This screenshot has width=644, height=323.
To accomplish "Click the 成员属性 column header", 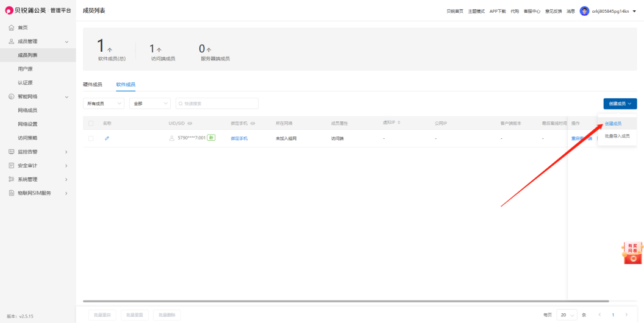I will 339,123.
